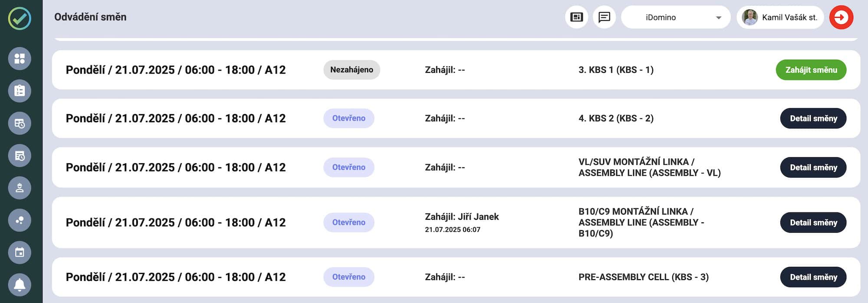Expand the iDomino dropdown
Image resolution: width=868 pixels, height=303 pixels.
676,17
